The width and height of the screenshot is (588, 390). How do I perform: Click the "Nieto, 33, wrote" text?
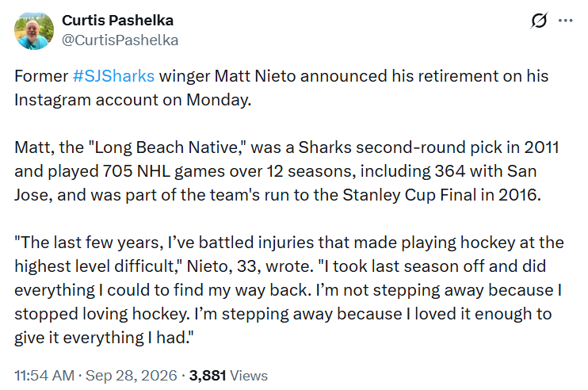point(250,266)
